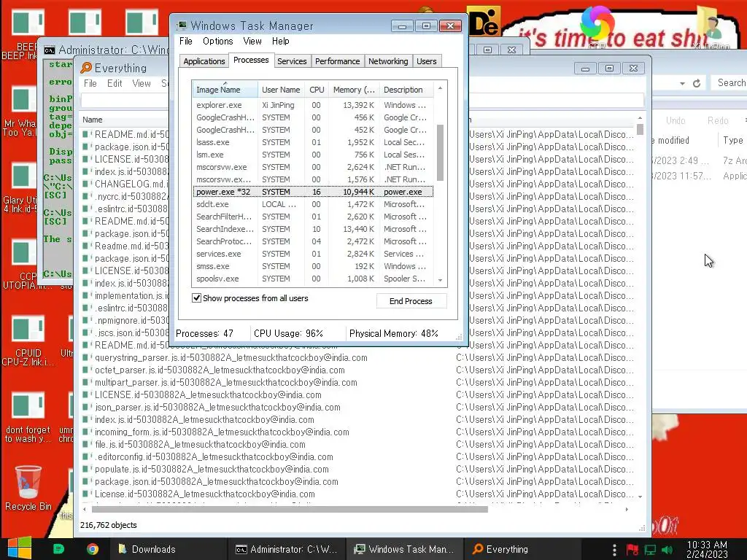Screen dimensions: 747x560
Task: Select the spoolsv.exe process row
Action: pyautogui.click(x=313, y=279)
